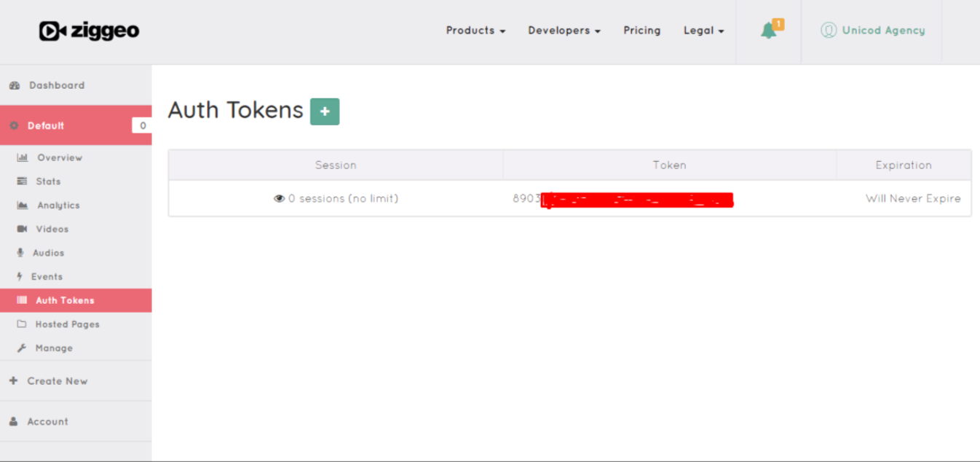This screenshot has width=980, height=462.
Task: Open Hosted Pages
Action: click(67, 324)
